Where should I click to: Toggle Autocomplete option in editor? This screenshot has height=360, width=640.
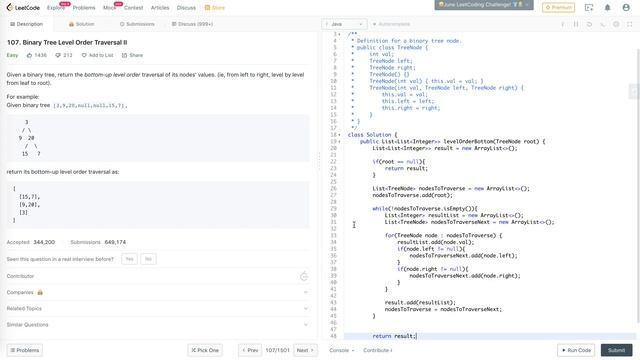391,24
